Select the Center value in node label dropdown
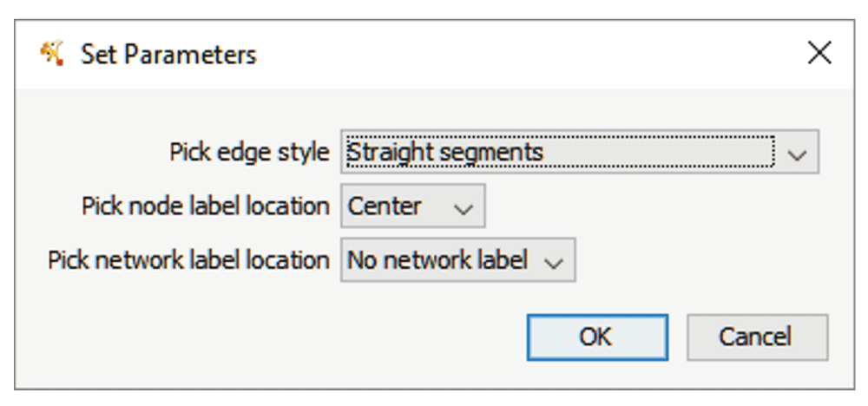Image resolution: width=868 pixels, height=406 pixels. [x=413, y=206]
